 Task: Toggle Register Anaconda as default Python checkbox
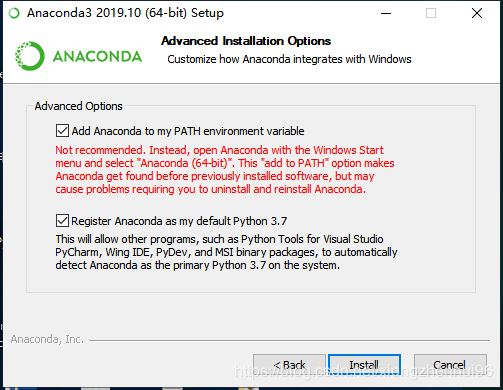pos(62,221)
